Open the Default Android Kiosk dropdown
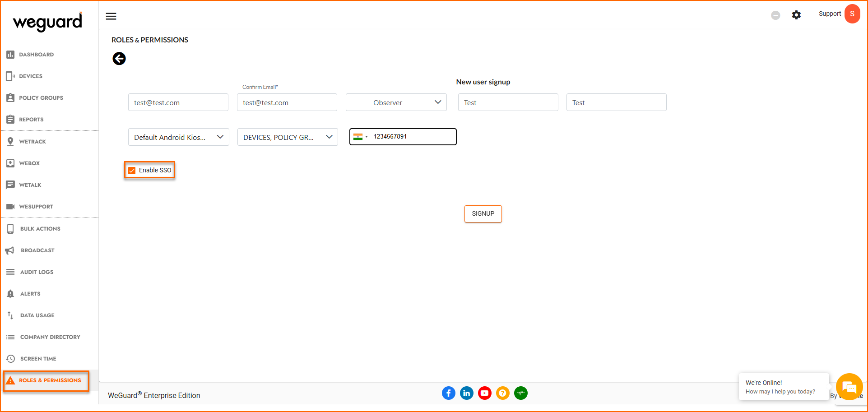 [x=178, y=137]
